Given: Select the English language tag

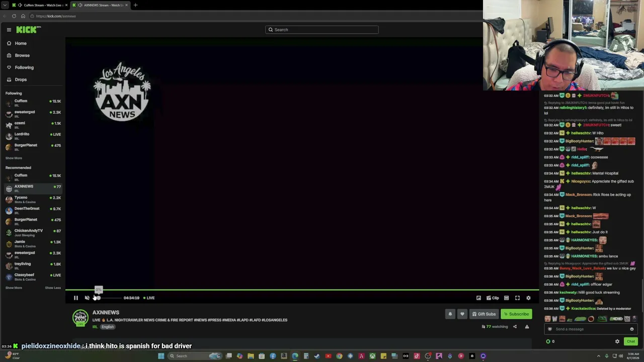Looking at the screenshot, I should pos(108,327).
